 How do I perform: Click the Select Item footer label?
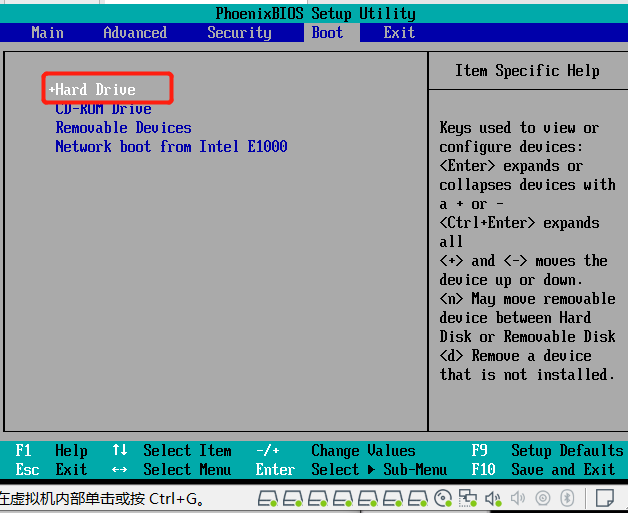pos(187,451)
